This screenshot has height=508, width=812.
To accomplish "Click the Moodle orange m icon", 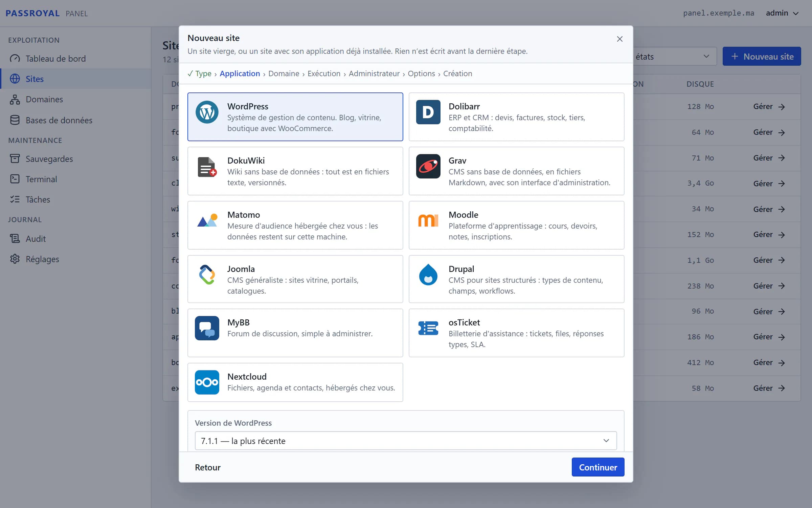I will click(428, 220).
